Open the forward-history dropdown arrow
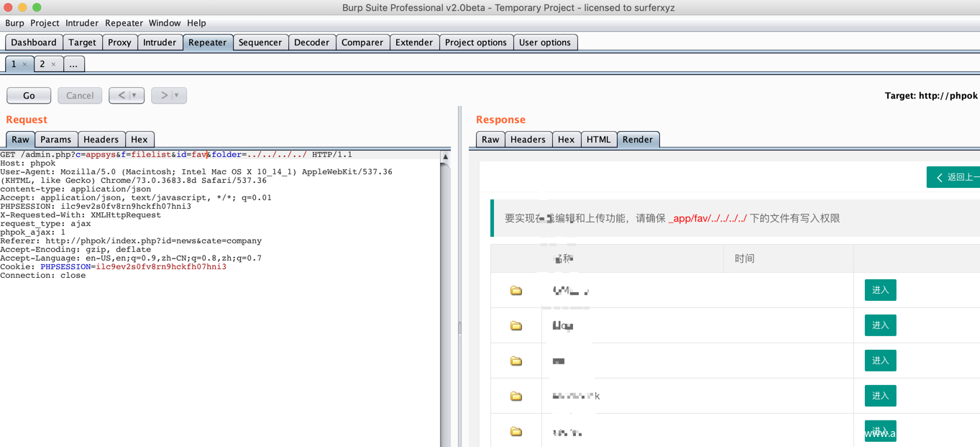 pos(177,95)
